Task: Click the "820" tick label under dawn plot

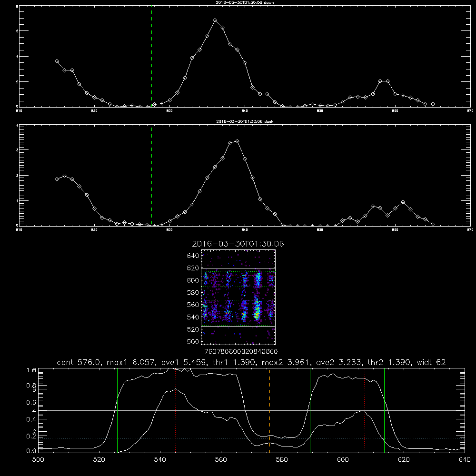Action: [94, 111]
